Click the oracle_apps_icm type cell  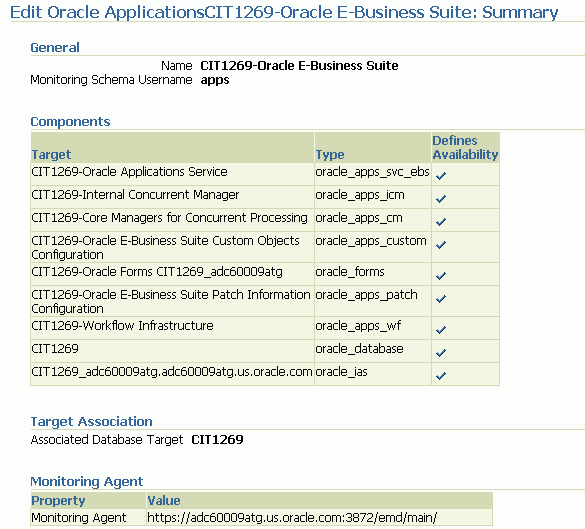[373, 197]
